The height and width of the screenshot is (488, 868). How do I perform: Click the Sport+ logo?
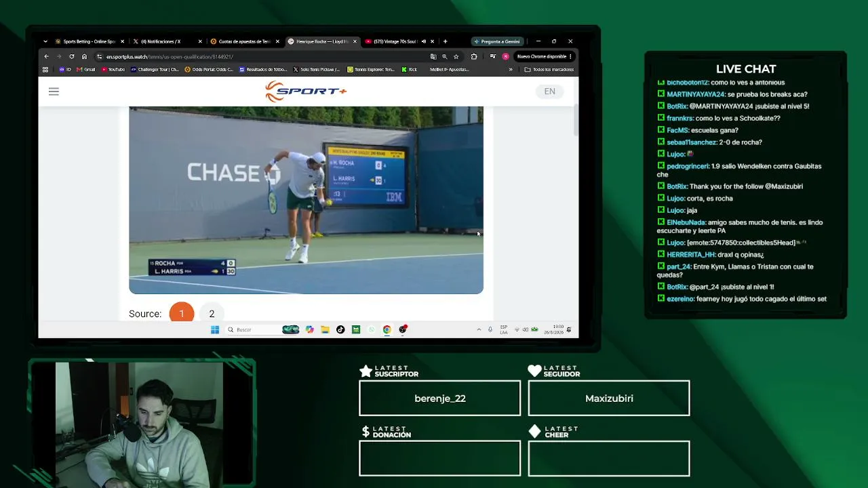click(306, 91)
